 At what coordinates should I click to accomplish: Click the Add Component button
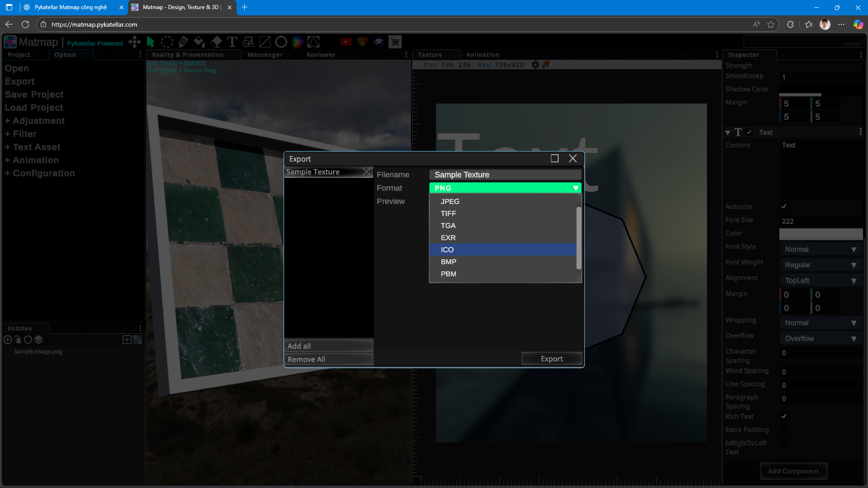[x=793, y=471]
